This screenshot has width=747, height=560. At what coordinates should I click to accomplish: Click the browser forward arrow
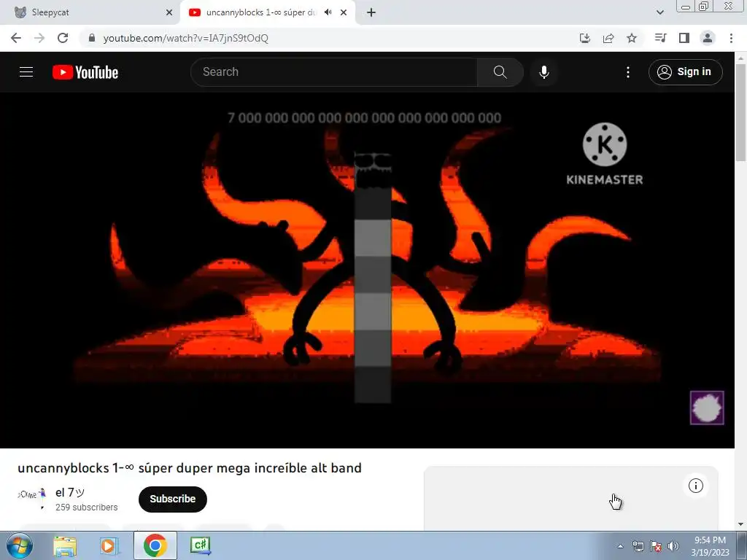tap(39, 38)
